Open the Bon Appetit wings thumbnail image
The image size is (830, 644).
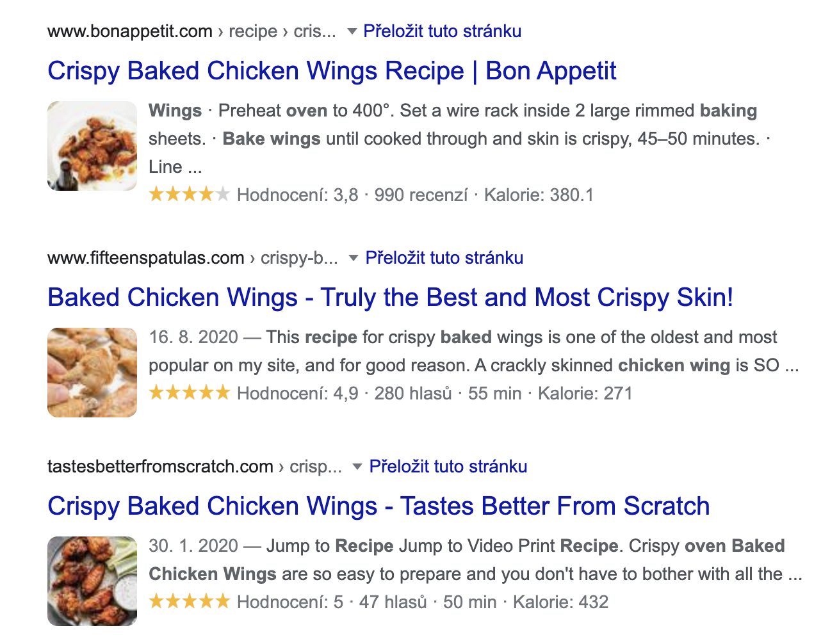92,146
